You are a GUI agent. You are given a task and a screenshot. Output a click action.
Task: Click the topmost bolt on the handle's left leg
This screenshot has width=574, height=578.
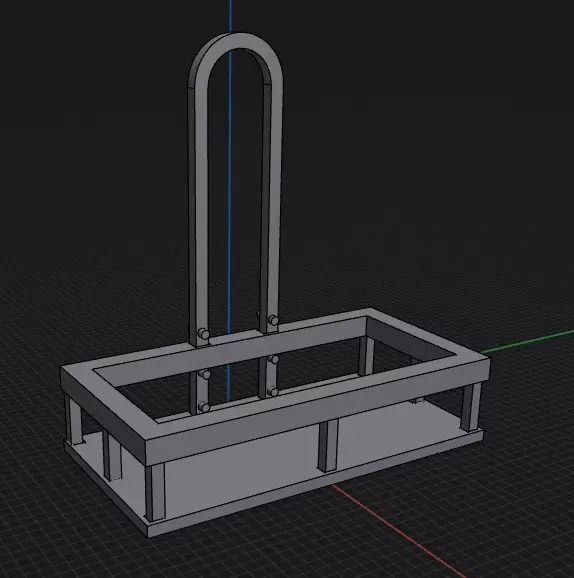click(203, 334)
